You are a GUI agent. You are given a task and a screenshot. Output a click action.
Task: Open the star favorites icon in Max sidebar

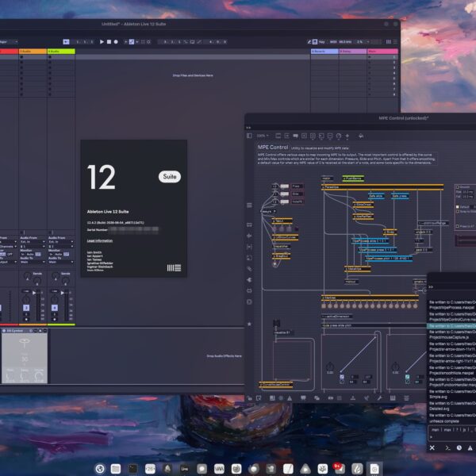(249, 324)
